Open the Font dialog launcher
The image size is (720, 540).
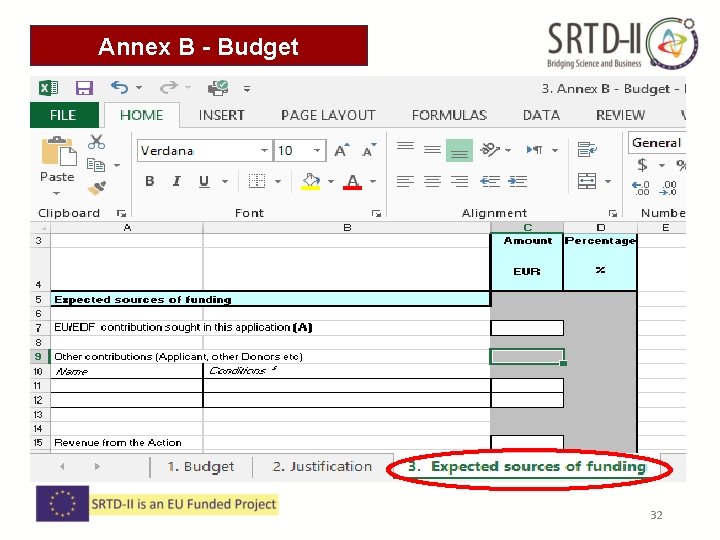(x=377, y=213)
